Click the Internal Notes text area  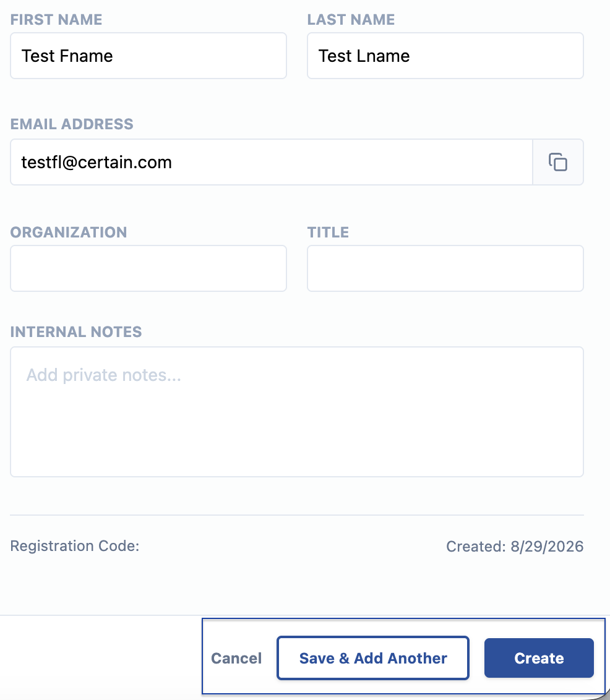tap(297, 412)
